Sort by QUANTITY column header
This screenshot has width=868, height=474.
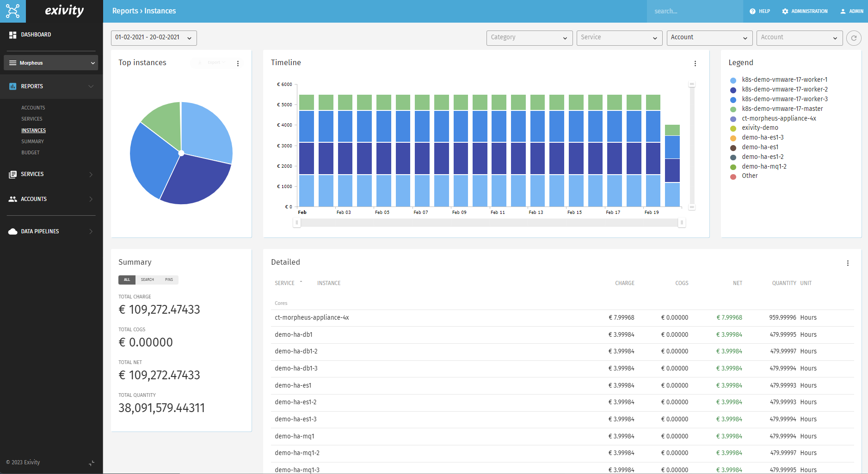(784, 283)
